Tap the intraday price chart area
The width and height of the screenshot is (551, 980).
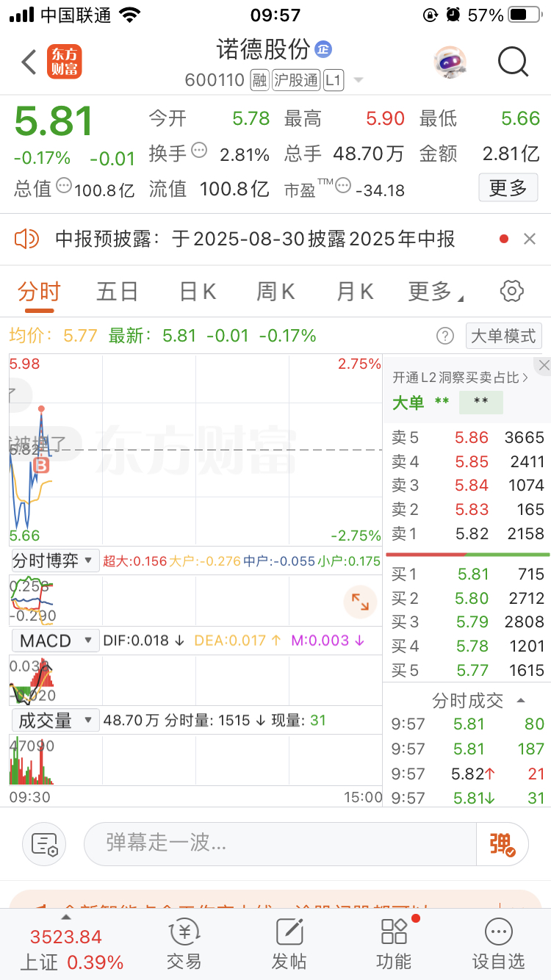tap(195, 450)
